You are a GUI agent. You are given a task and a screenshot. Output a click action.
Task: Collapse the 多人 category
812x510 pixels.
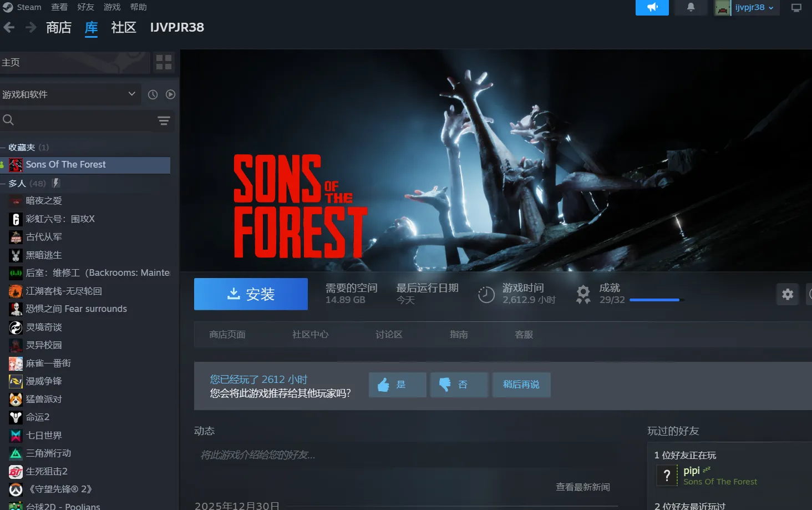click(x=3, y=184)
